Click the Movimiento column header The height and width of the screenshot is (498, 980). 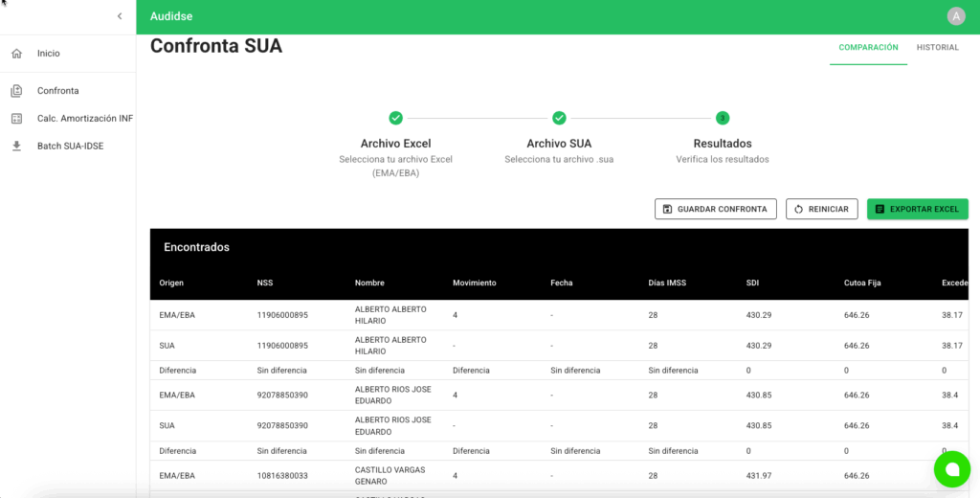(x=475, y=283)
